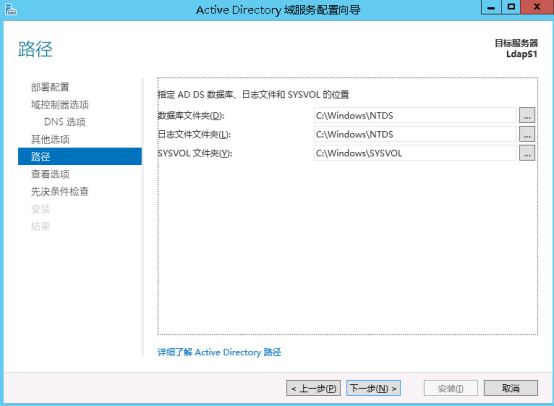Maximize the configuration wizard window
Screen dimensions: 554x406
click(x=511, y=7)
